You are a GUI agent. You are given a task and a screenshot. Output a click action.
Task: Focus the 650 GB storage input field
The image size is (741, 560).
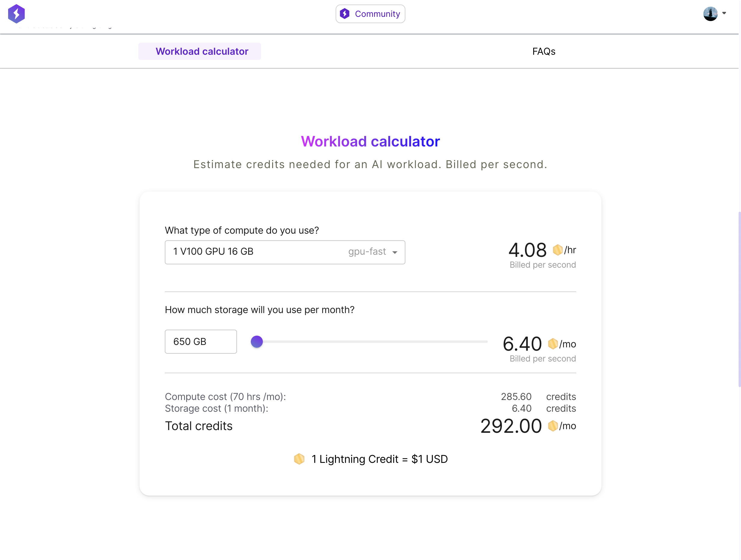201,342
